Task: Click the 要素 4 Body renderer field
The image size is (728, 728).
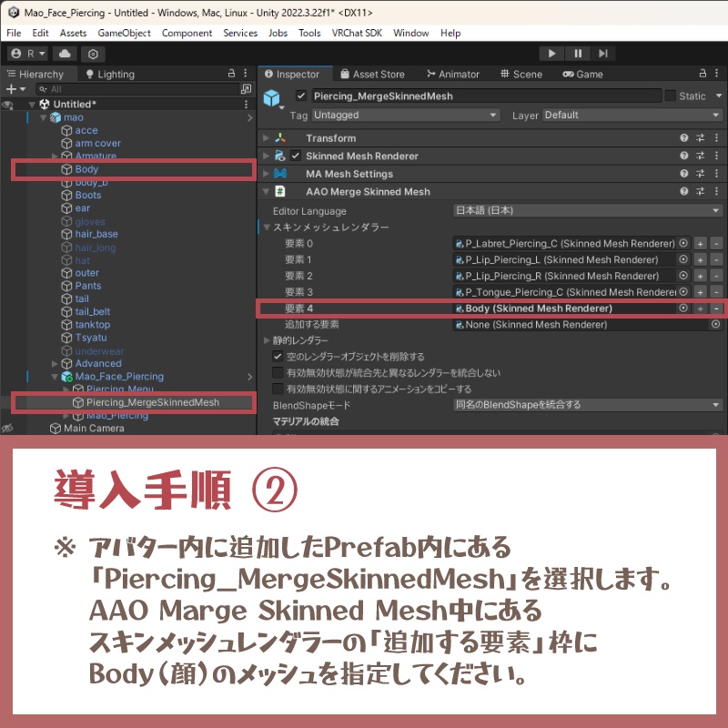Action: [571, 308]
